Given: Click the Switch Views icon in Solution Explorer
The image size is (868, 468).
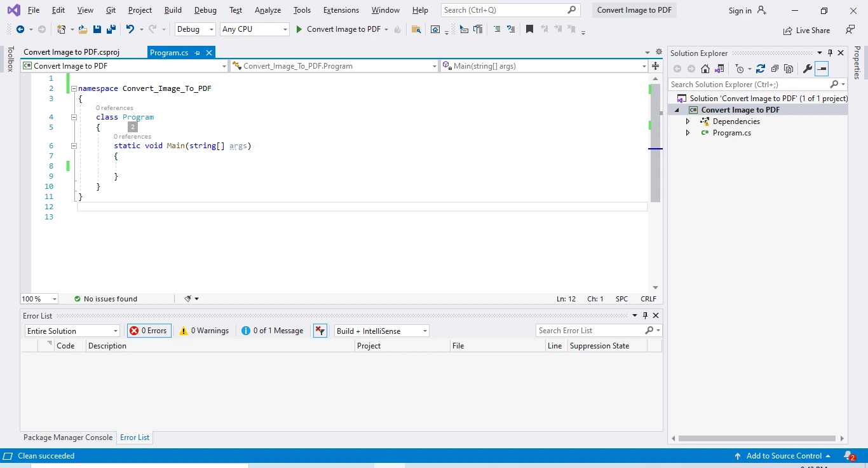Looking at the screenshot, I should (x=720, y=69).
